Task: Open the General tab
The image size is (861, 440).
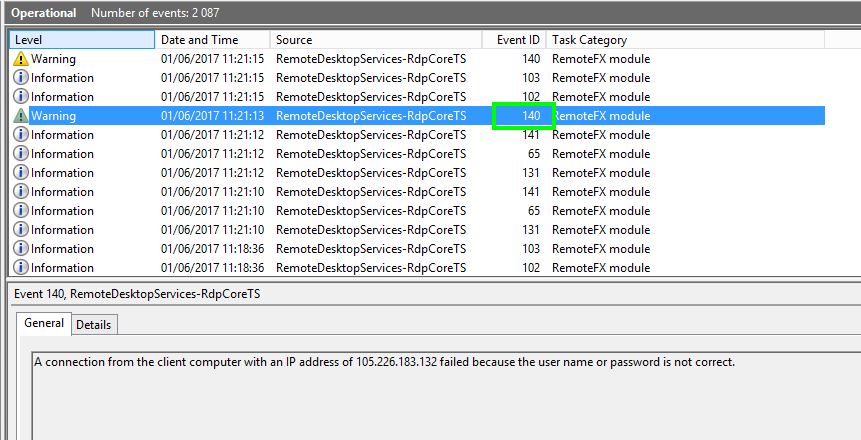Action: point(44,324)
